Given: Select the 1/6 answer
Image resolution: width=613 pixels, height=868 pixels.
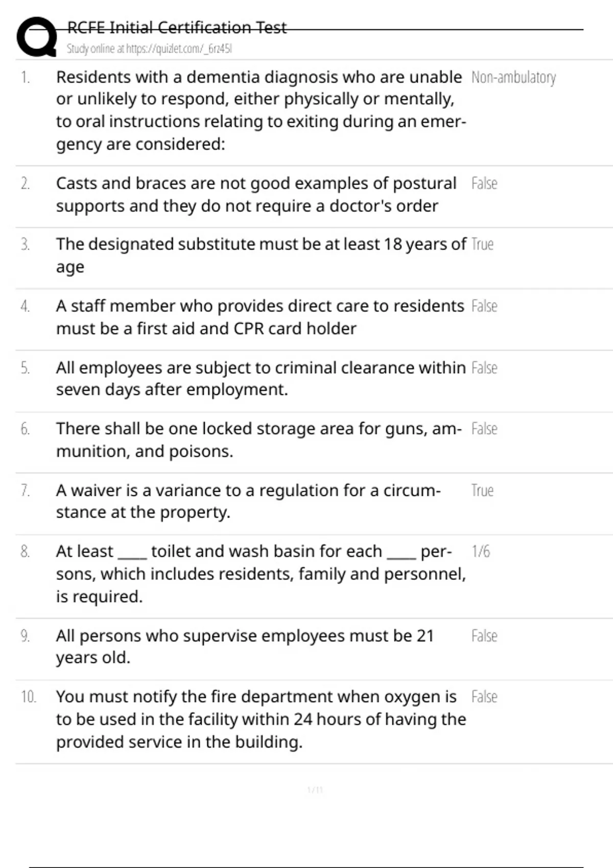Looking at the screenshot, I should [480, 551].
